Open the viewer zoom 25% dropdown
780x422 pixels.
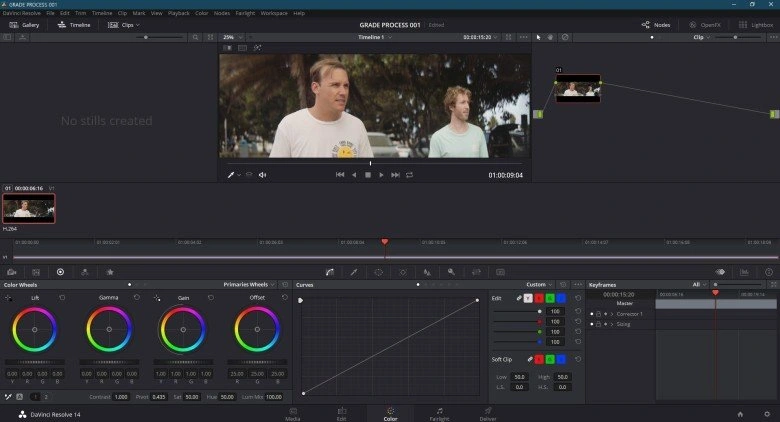click(x=232, y=37)
